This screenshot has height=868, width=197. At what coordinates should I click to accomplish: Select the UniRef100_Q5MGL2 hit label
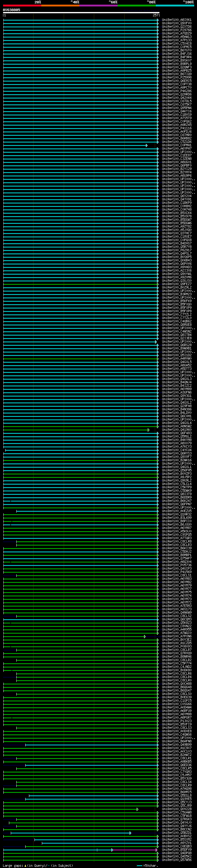[176, 436]
